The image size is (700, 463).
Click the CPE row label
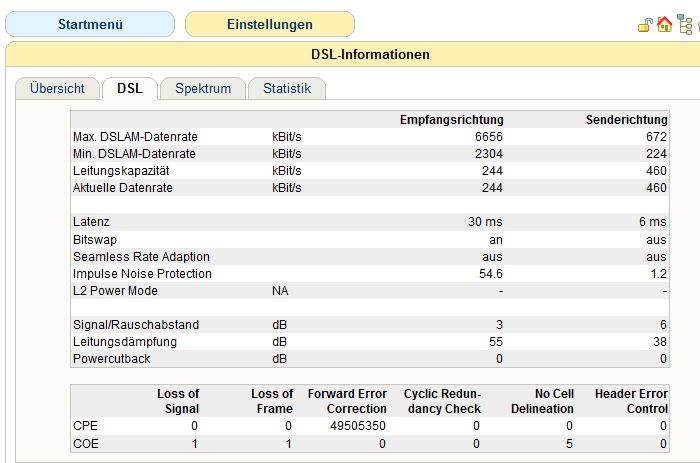(85, 425)
